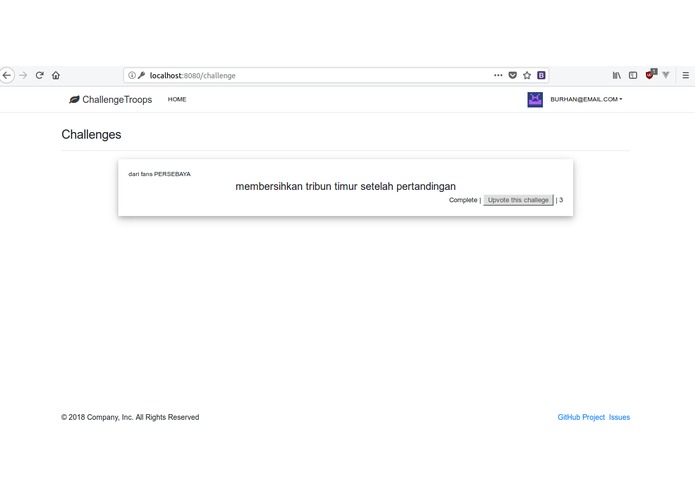
Task: Open the BURHAN@EMAIL.COM account dropdown
Action: pyautogui.click(x=586, y=99)
